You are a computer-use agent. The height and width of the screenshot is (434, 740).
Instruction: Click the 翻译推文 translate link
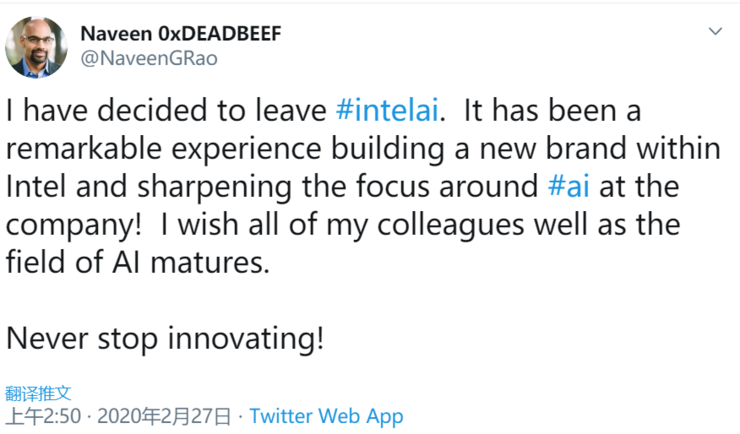pos(39,393)
